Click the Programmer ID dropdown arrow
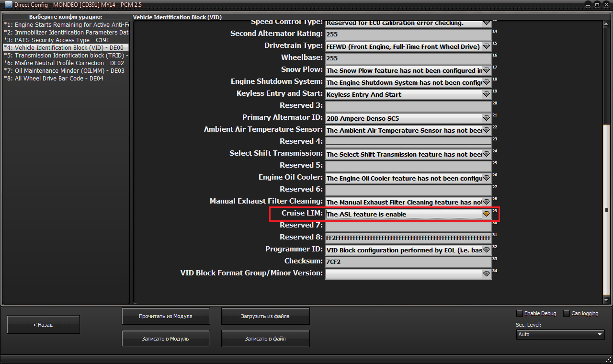Image resolution: width=613 pixels, height=364 pixels. pos(487,250)
